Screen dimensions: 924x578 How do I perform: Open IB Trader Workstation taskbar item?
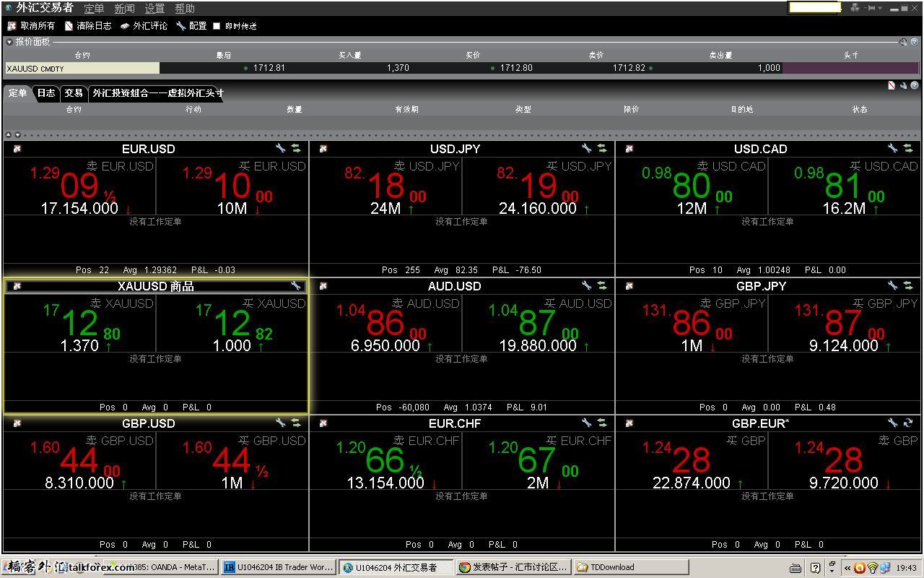click(279, 567)
